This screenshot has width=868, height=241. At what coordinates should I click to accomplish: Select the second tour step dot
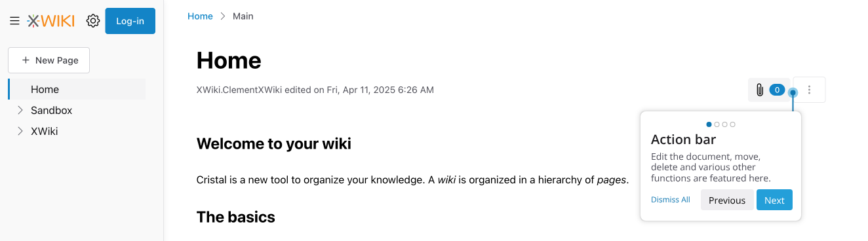click(717, 124)
